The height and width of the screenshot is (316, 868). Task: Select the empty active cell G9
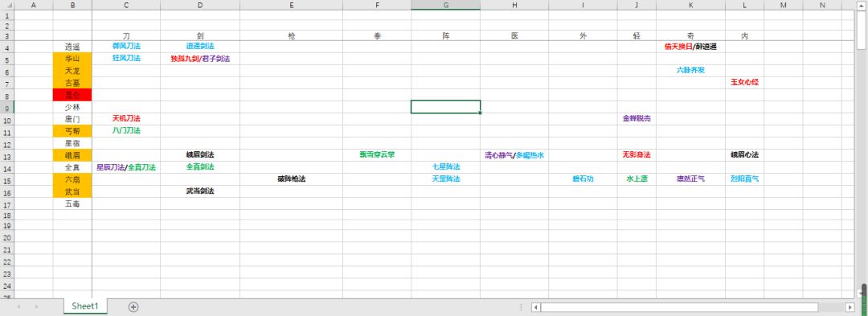click(445, 107)
